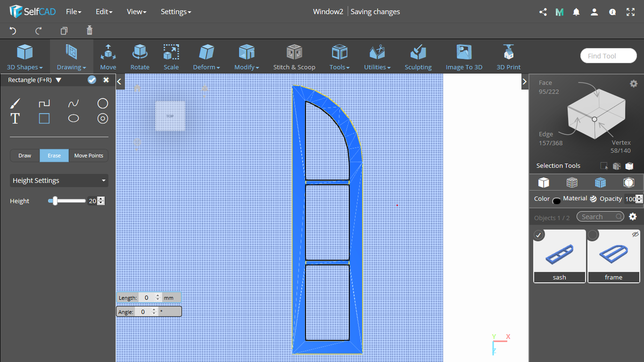Open the user account icon
Viewport: 644px width, 362px height.
click(594, 12)
